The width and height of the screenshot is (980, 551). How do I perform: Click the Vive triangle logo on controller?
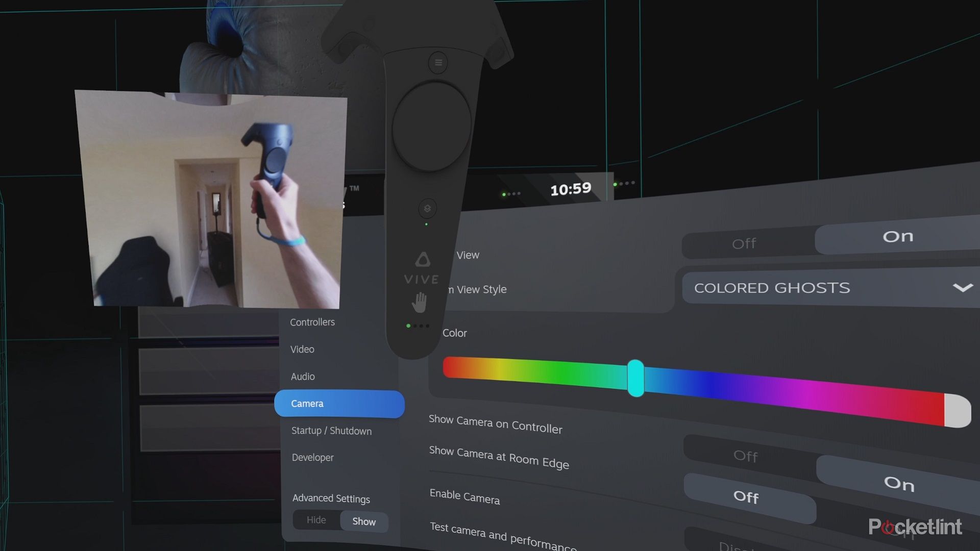coord(423,260)
